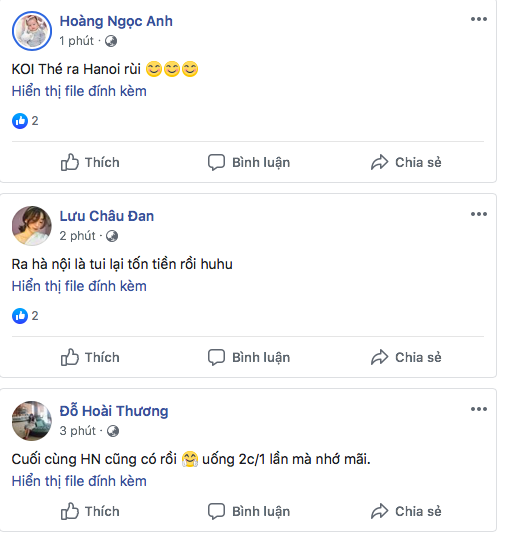View like reactions on Lưu Châu Đan's post
506x536 pixels.
(25, 316)
